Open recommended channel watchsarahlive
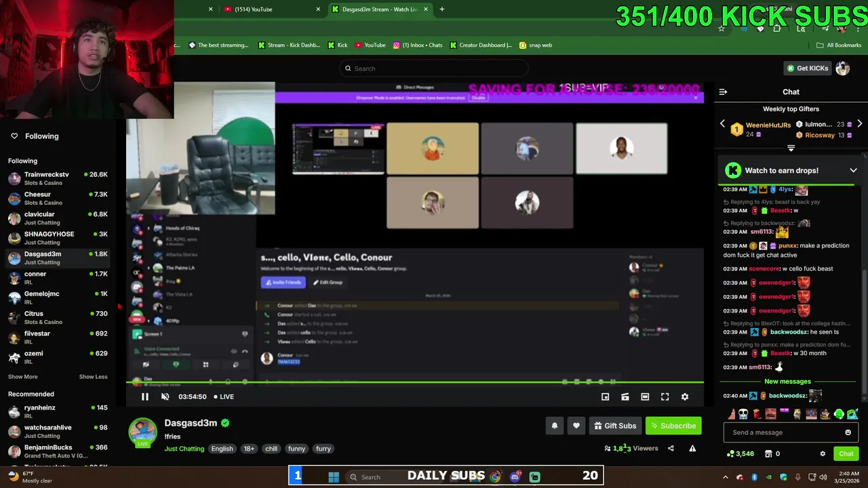Screen dimensions: 868x488 point(58,431)
